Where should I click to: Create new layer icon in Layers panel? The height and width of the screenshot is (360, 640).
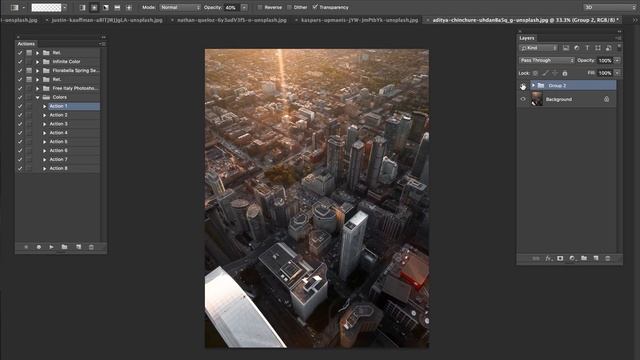tap(596, 258)
